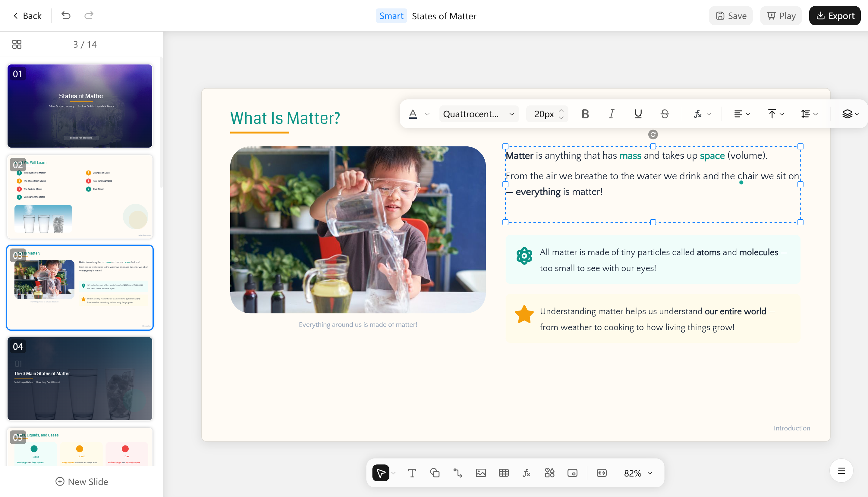Click the bottom-left resize handle of the text box
Image resolution: width=868 pixels, height=497 pixels.
[505, 222]
